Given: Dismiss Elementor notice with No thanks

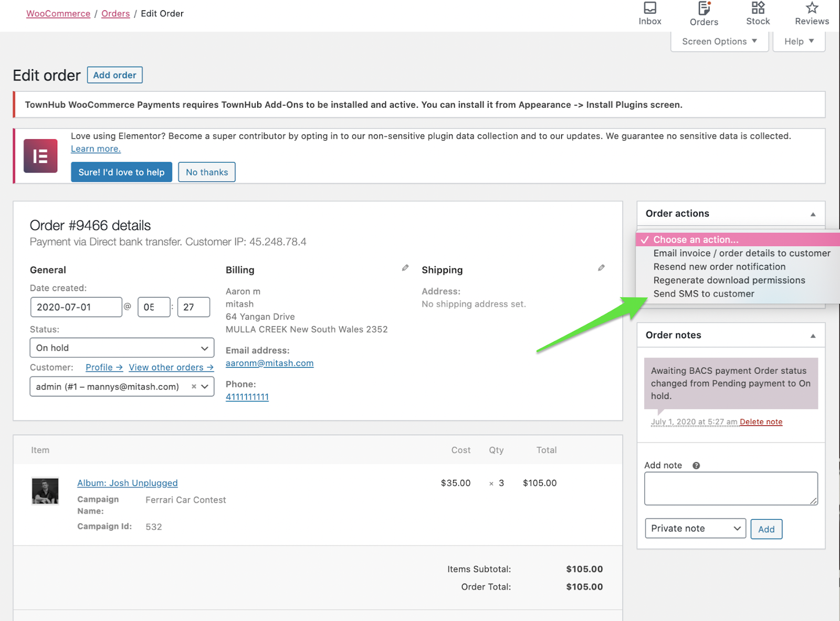Looking at the screenshot, I should pyautogui.click(x=207, y=172).
